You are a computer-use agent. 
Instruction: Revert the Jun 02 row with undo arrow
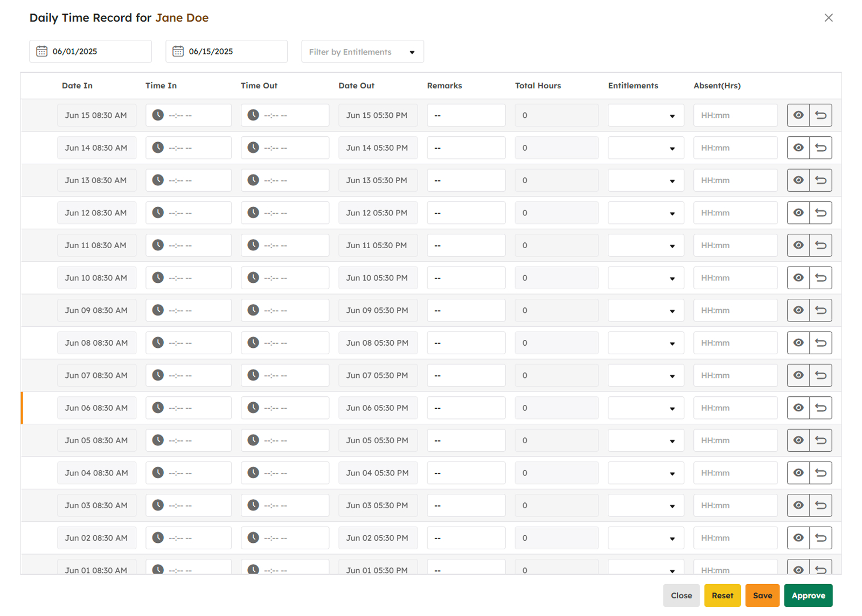(x=821, y=538)
